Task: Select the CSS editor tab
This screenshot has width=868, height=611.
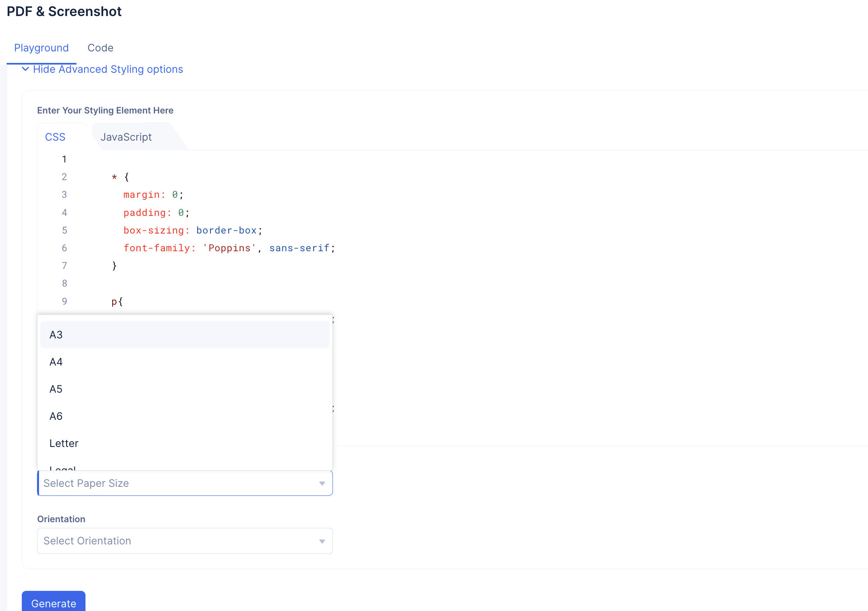Action: click(55, 137)
